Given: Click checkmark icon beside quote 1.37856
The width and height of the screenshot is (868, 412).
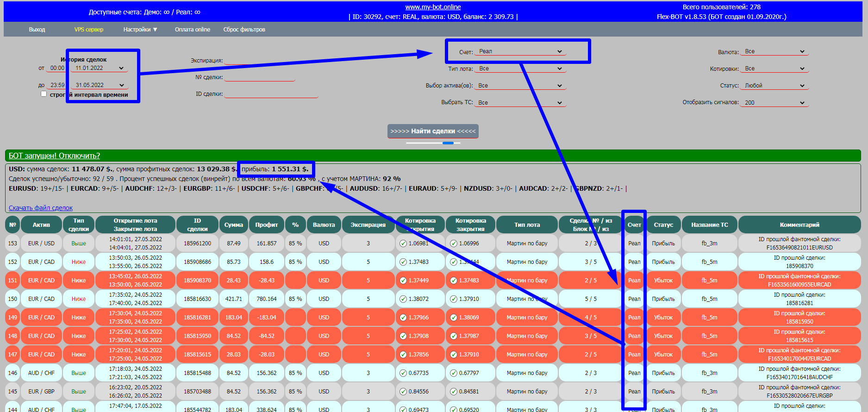Looking at the screenshot, I should click(403, 355).
